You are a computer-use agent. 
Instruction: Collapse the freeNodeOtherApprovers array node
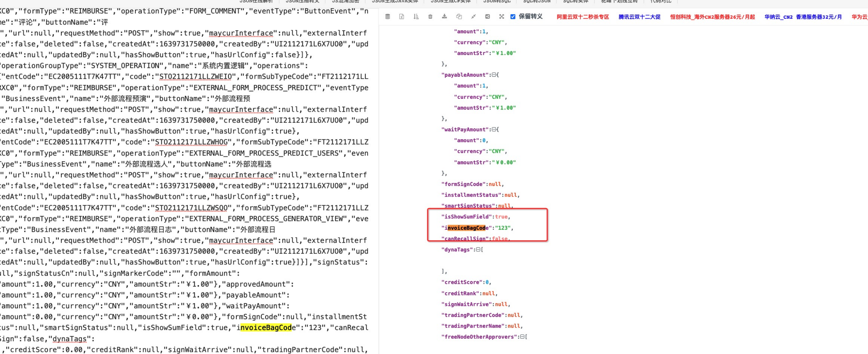522,337
